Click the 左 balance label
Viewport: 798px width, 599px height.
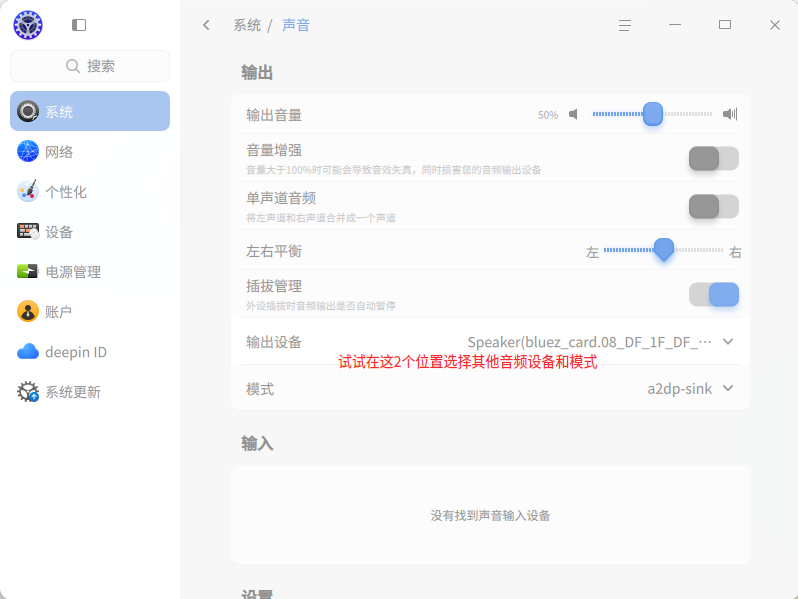[592, 252]
